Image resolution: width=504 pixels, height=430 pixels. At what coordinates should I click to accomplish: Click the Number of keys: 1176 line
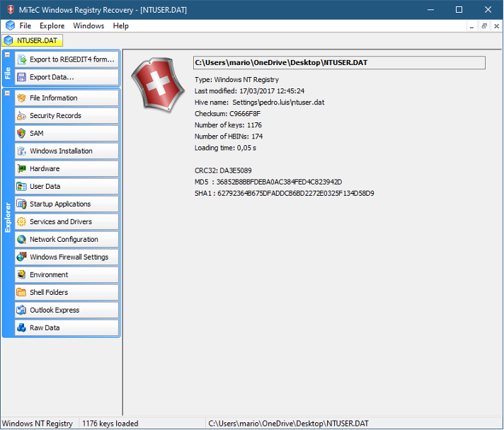[x=228, y=125]
